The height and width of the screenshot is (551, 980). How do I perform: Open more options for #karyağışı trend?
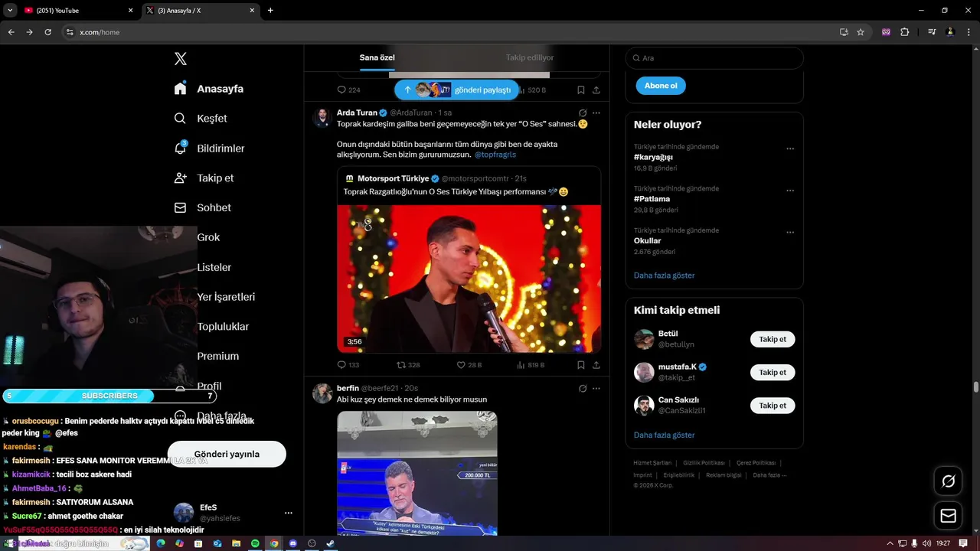pos(790,148)
